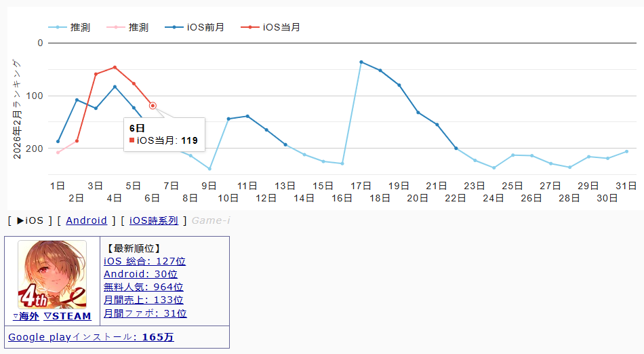Open 無料人気: 964位 link
Image resolution: width=644 pixels, height=354 pixels.
tap(143, 287)
